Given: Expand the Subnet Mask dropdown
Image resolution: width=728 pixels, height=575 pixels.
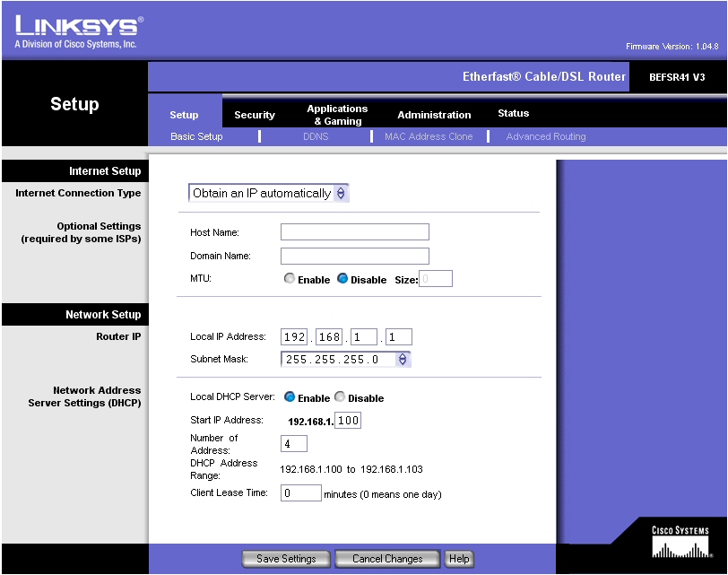Looking at the screenshot, I should [345, 359].
